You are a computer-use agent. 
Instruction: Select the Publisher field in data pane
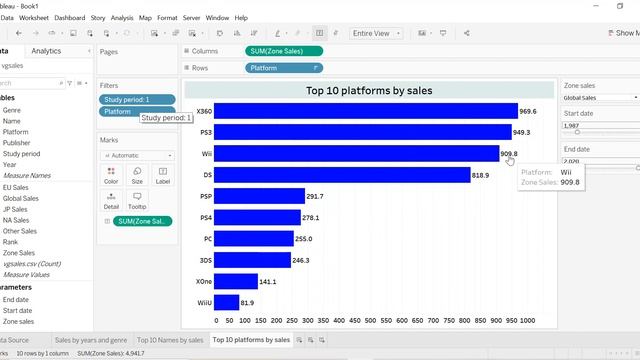pyautogui.click(x=16, y=143)
